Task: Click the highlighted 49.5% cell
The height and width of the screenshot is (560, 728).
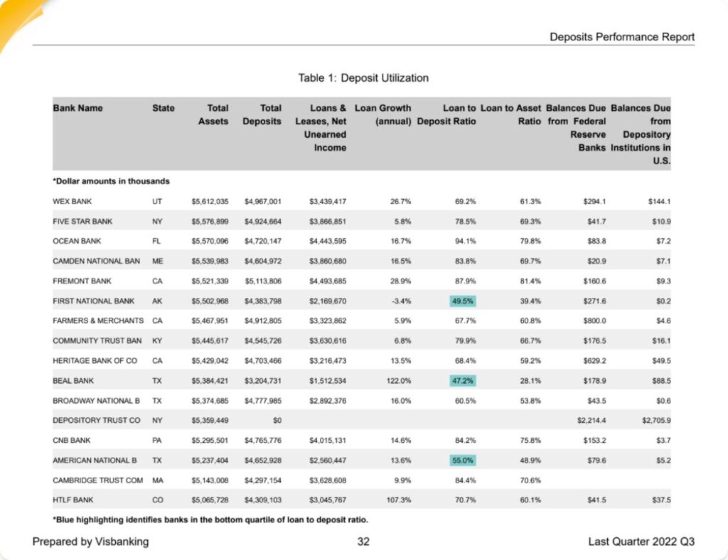Action: [x=464, y=301]
